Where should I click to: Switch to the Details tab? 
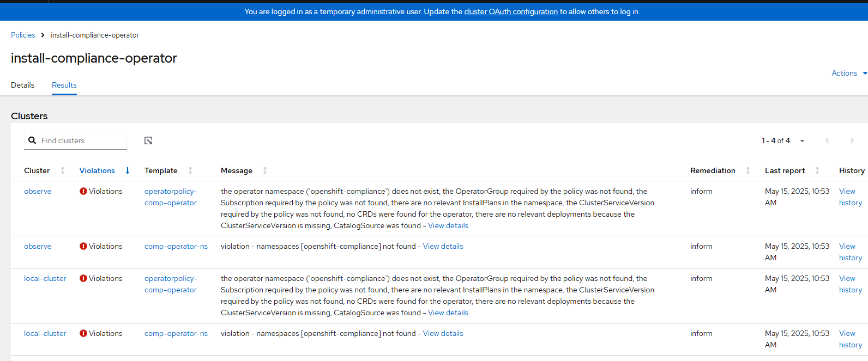pyautogui.click(x=22, y=85)
